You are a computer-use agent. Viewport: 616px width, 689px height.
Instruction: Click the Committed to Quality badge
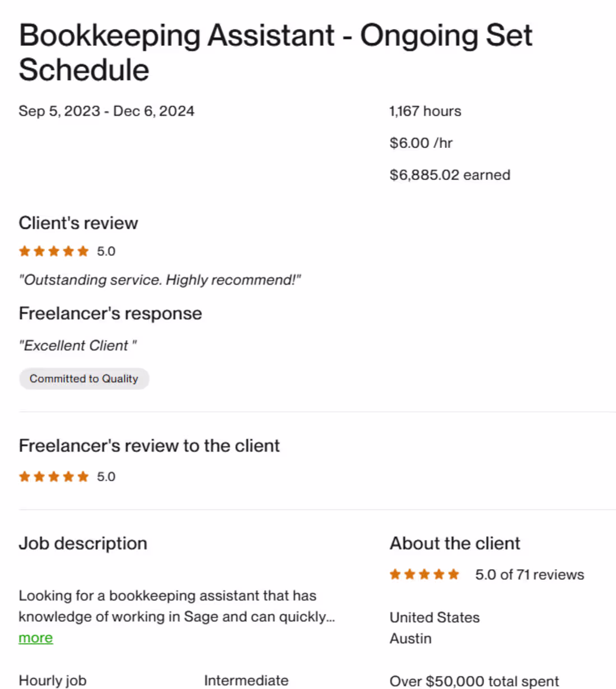coord(84,379)
